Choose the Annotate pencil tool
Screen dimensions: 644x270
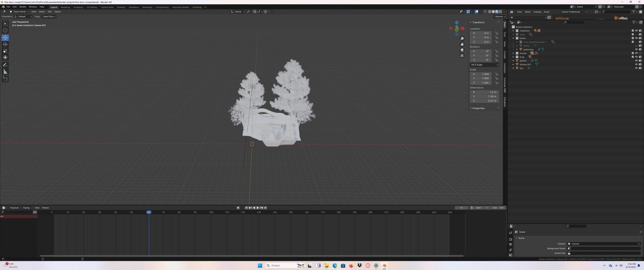5,65
